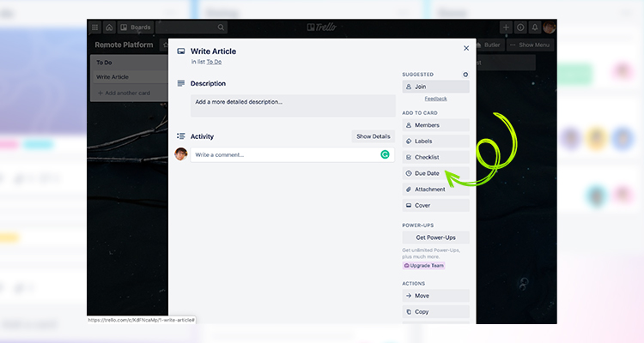The width and height of the screenshot is (644, 343).
Task: Copy the card via Copy action
Action: 435,311
